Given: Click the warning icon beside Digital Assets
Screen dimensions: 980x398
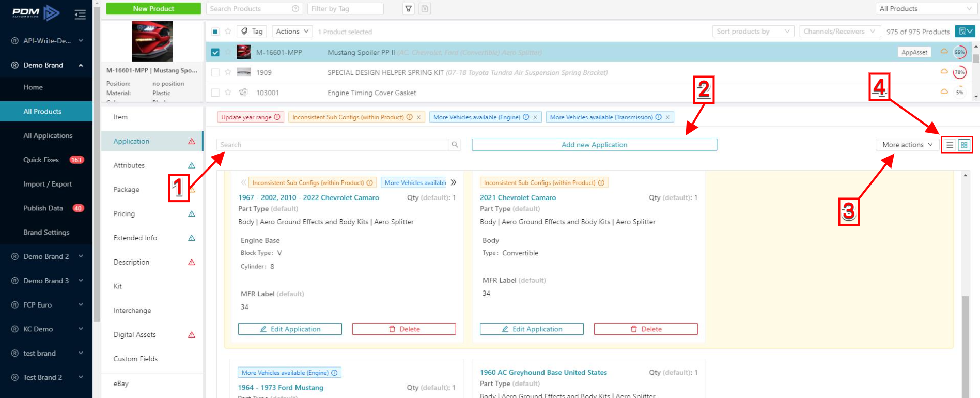Looking at the screenshot, I should pos(192,335).
